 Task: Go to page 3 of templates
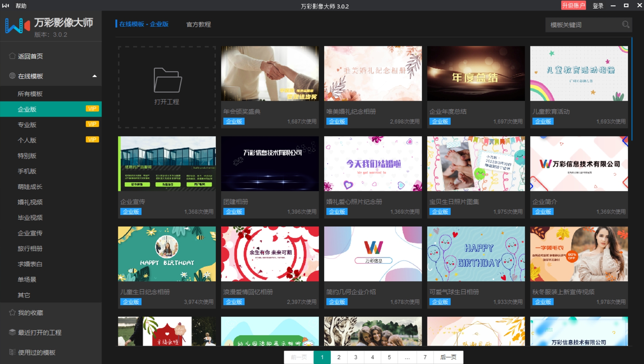356,357
